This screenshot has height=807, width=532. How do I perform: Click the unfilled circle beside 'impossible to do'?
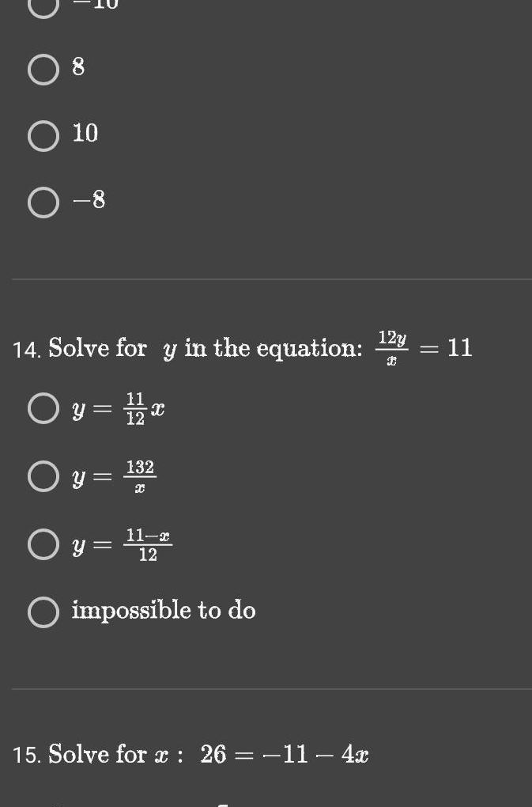[43, 610]
